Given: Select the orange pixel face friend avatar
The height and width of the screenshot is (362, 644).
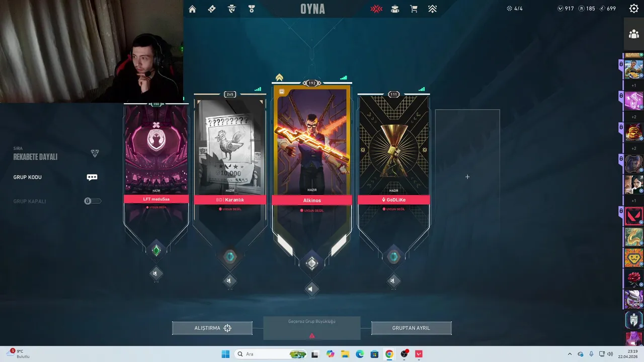Looking at the screenshot, I should click(634, 258).
